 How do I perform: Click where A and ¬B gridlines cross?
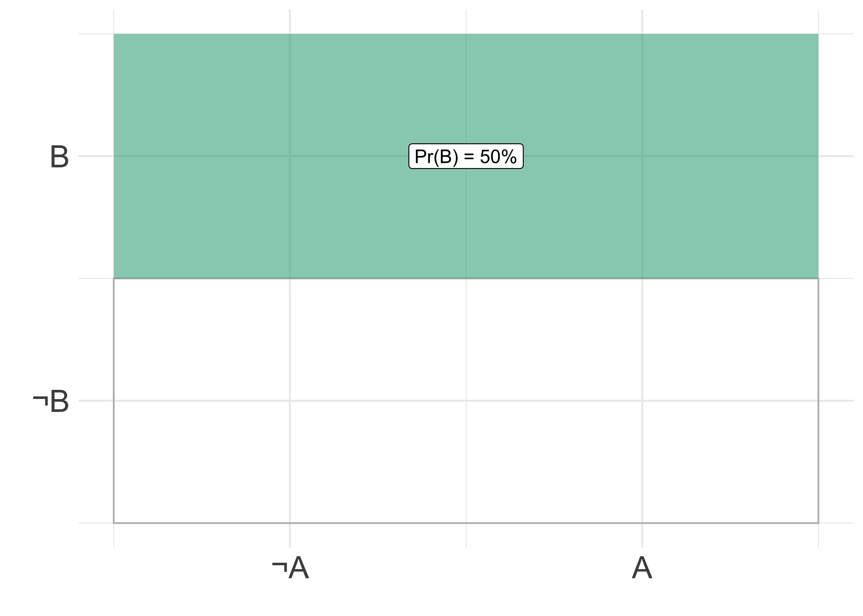tap(642, 401)
